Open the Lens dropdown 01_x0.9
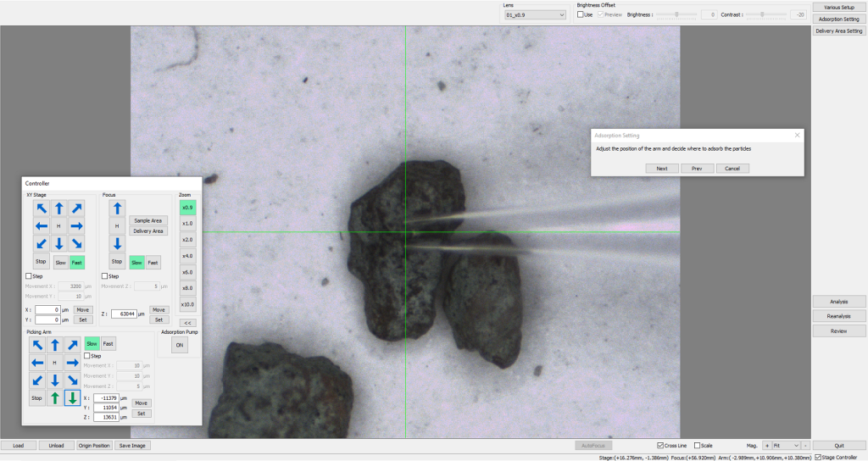This screenshot has width=868, height=461. pyautogui.click(x=535, y=14)
